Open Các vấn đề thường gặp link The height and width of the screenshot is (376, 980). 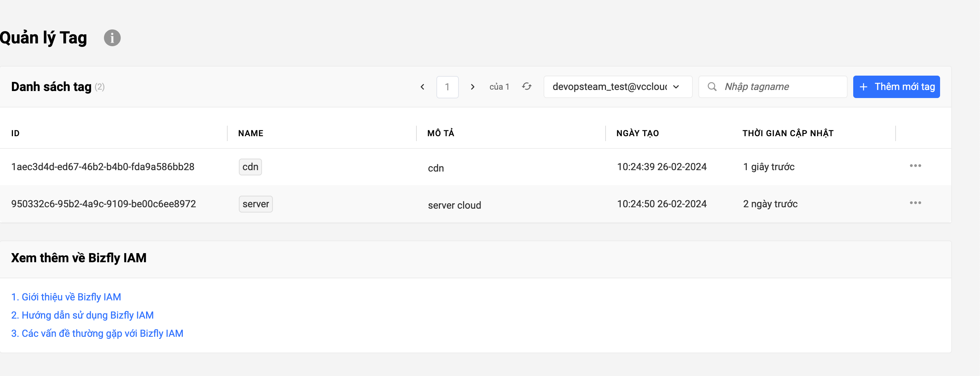pos(97,333)
